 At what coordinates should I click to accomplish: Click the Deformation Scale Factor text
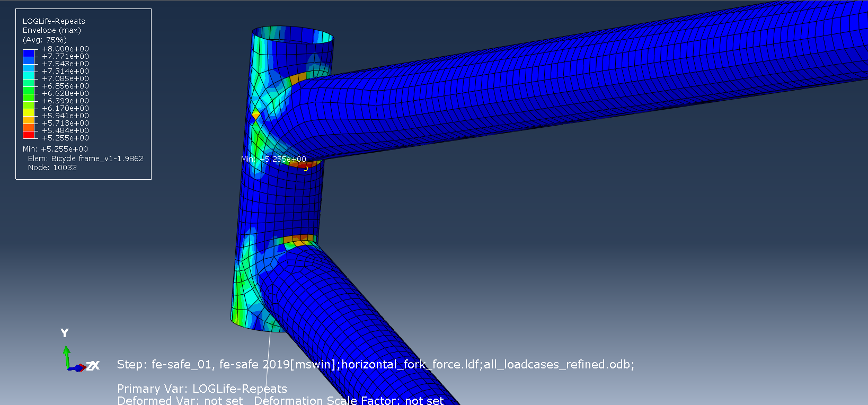[348, 400]
